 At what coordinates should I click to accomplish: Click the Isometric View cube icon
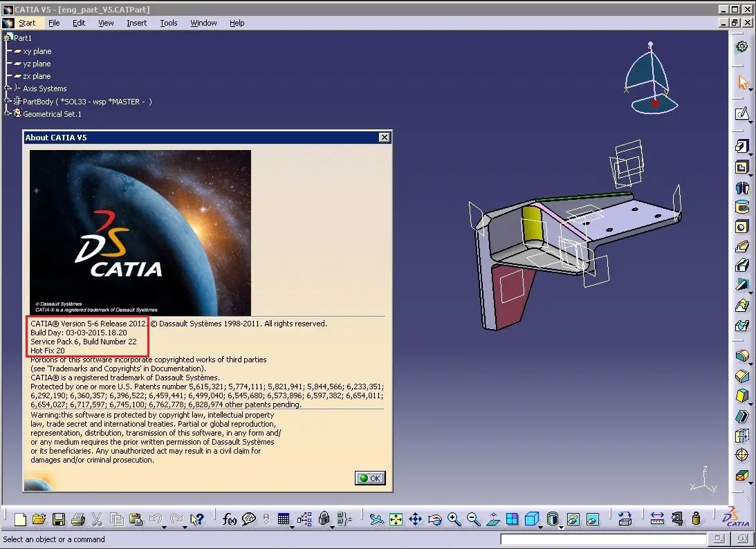pos(531,519)
